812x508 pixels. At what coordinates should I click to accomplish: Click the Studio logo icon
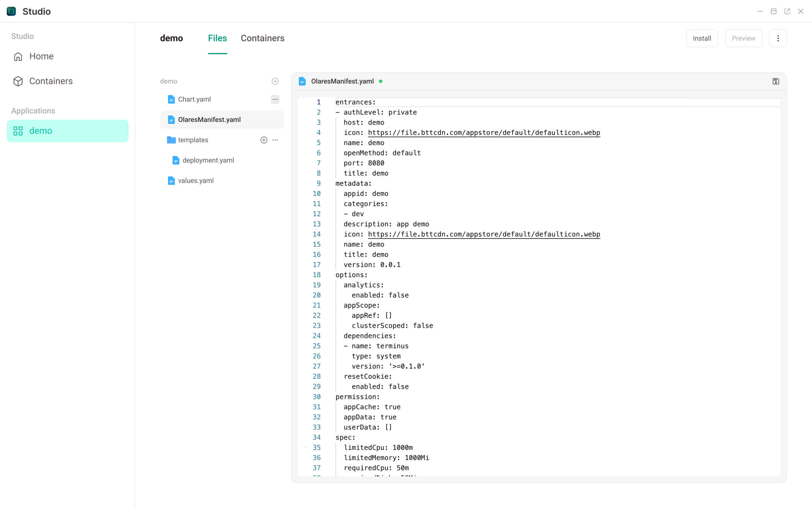click(11, 11)
